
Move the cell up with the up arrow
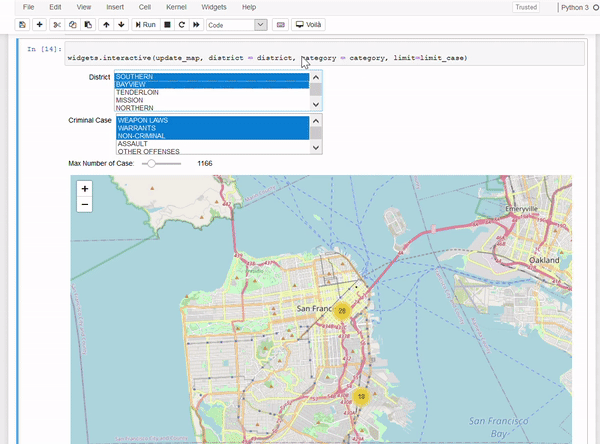point(106,24)
